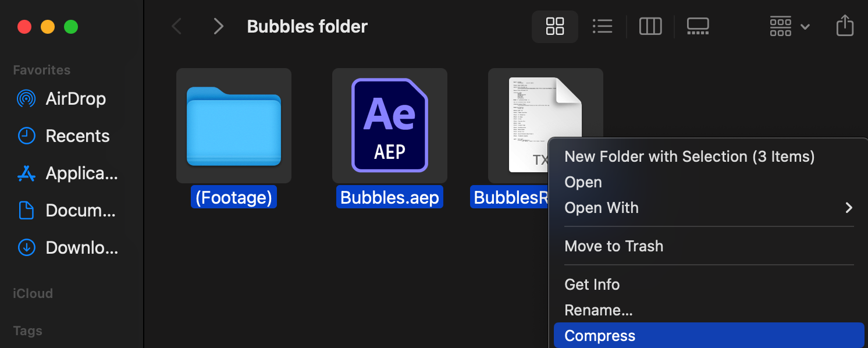
Task: Select the Bubbles.aep file icon
Action: [390, 126]
